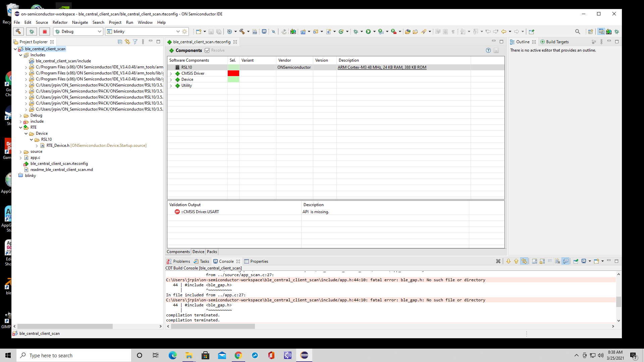Viewport: 644px width, 362px height.
Task: Click the Debug launch bug icon
Action: tap(32, 32)
